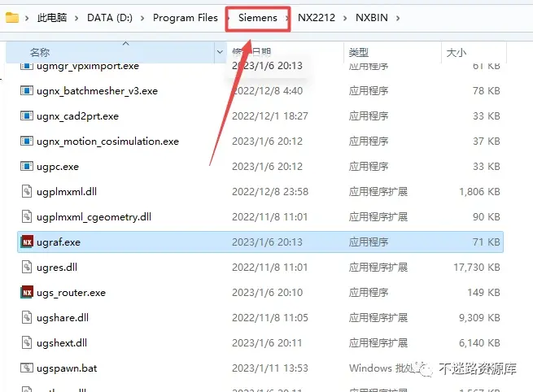The height and width of the screenshot is (392, 533).
Task: Click the ugnx_cad2prt.exe file icon
Action: coord(27,115)
